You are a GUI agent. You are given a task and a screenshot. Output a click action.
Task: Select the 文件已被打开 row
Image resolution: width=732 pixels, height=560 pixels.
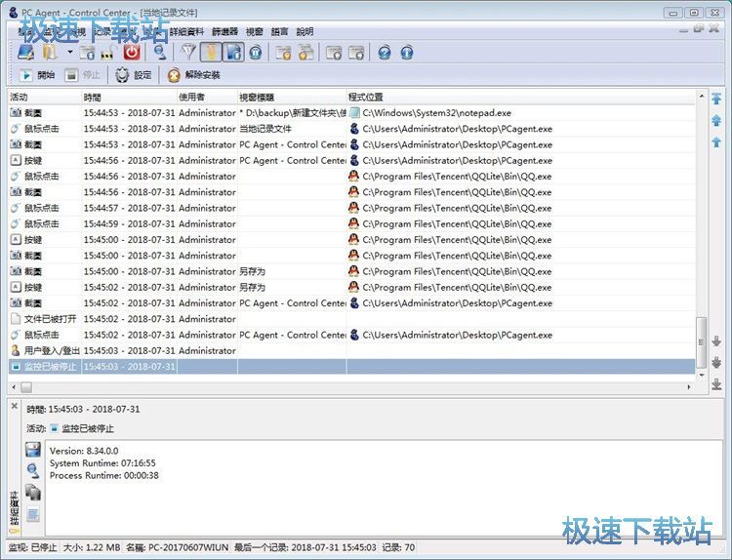pyautogui.click(x=351, y=319)
